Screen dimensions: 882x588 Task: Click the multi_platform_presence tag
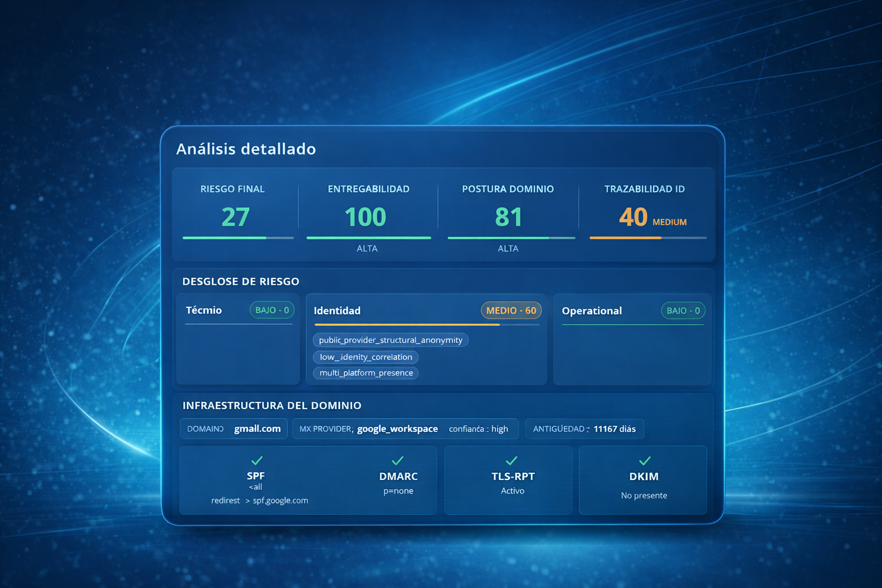coord(365,373)
